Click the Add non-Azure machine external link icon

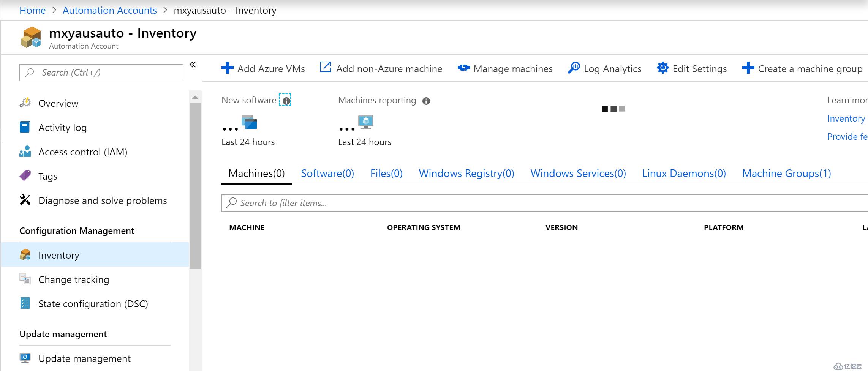[326, 67]
